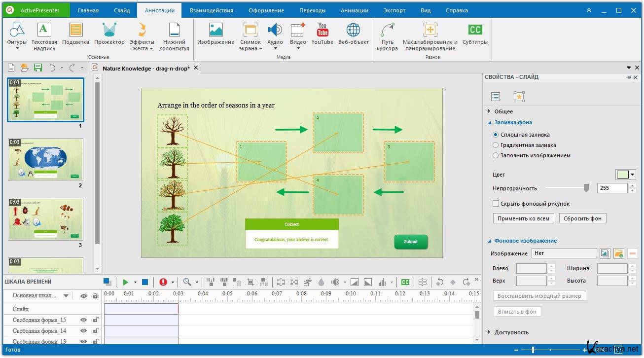Switch to the Анимации ribbon tab
This screenshot has height=358, width=644.
point(354,10)
